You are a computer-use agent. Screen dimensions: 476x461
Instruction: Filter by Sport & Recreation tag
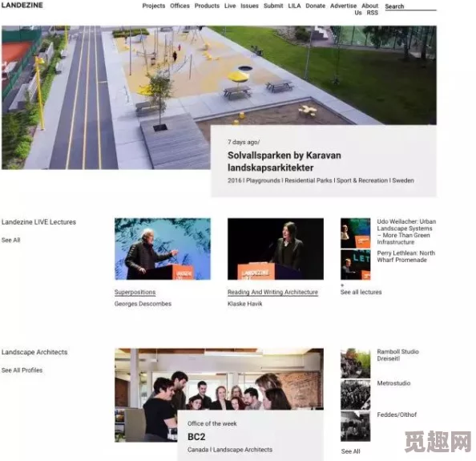362,180
